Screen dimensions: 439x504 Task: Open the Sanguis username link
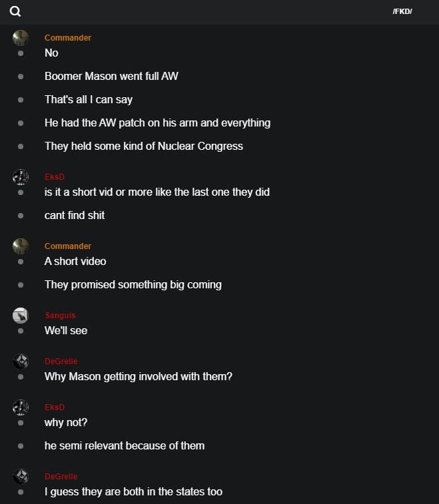tap(59, 316)
